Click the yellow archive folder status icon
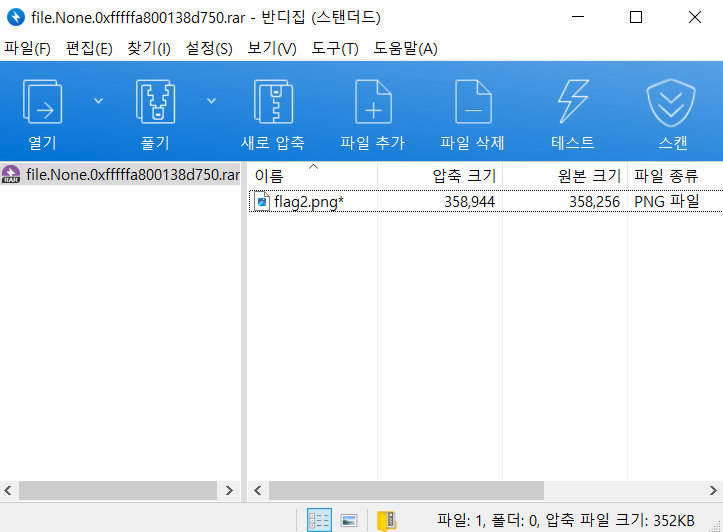Viewport: 723px width, 532px height. 386,520
